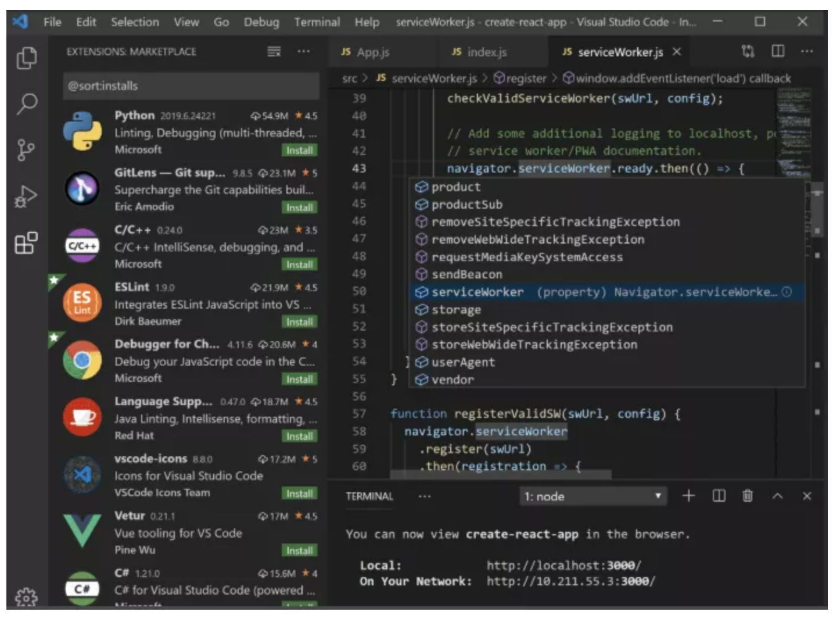840x619 pixels.
Task: Open the Edit menu
Action: [x=86, y=22]
